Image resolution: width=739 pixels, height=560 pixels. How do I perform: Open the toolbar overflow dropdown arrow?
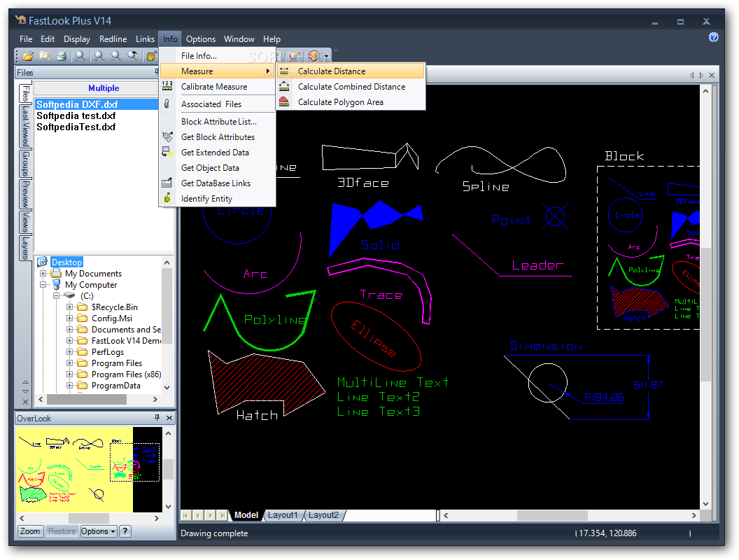click(326, 57)
